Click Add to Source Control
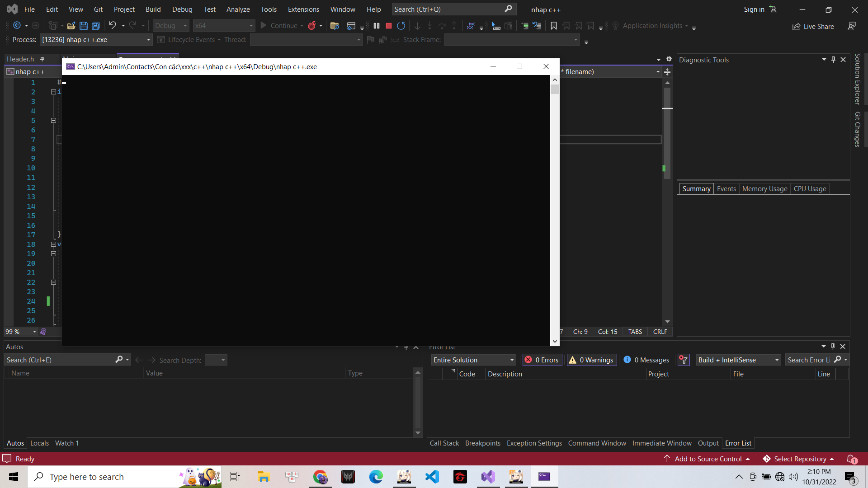Viewport: 868px width, 488px height. 707,459
